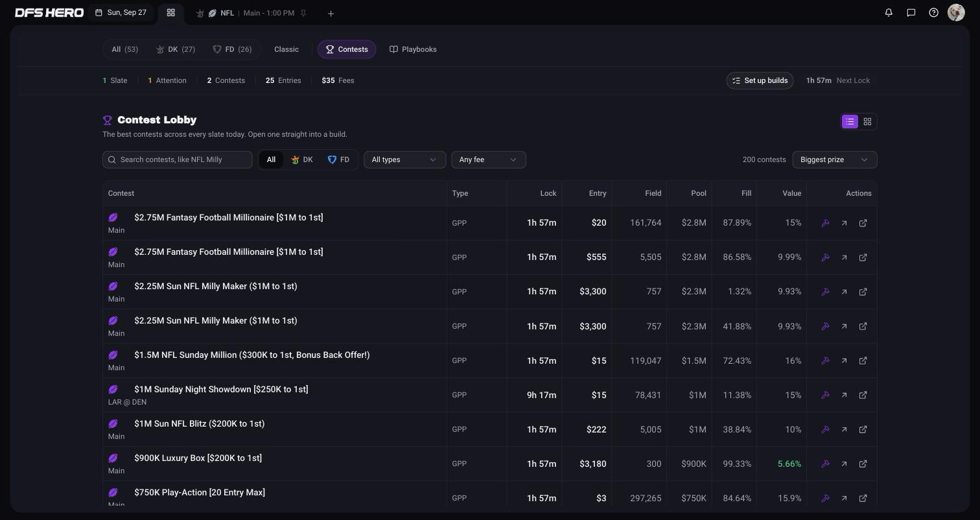Open the Sun, Sep 27 date picker
Viewport: 980px width, 520px height.
121,13
